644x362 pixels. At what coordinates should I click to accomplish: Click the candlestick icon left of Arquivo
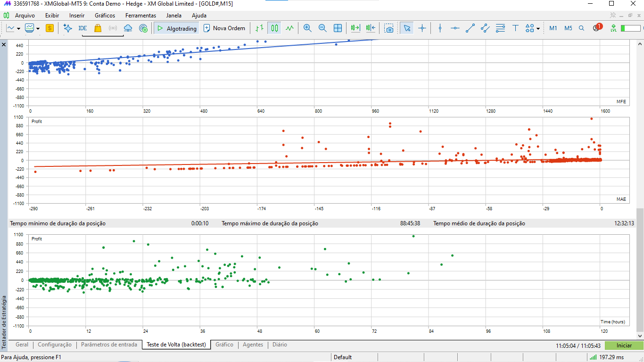tap(7, 16)
